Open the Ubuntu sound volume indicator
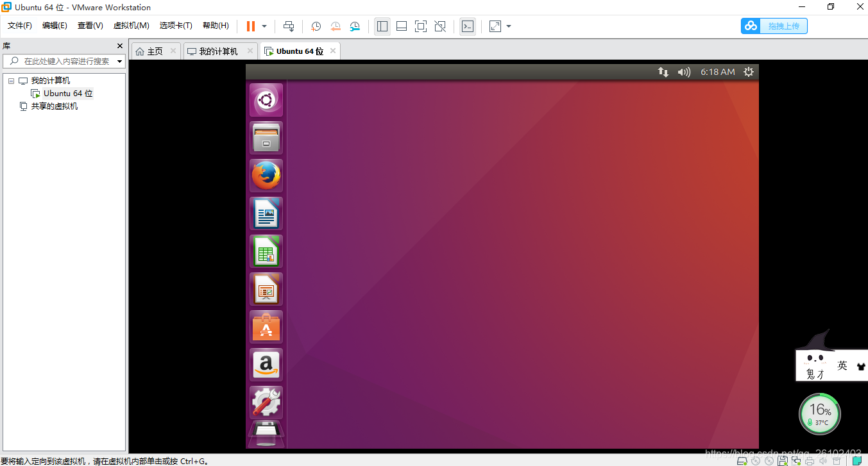The image size is (868, 466). click(x=684, y=72)
